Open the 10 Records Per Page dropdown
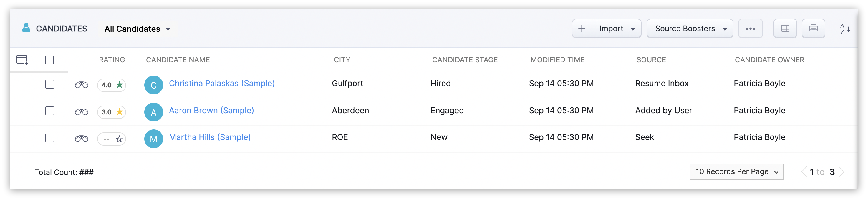 tap(736, 172)
